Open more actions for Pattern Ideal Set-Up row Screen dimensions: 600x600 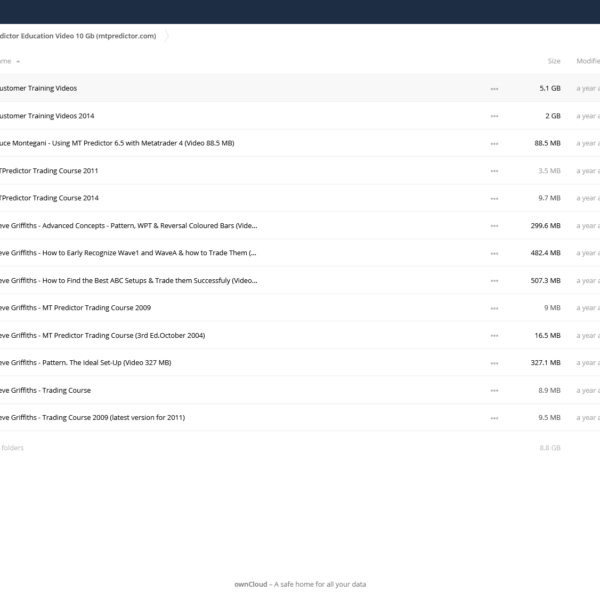click(x=494, y=363)
